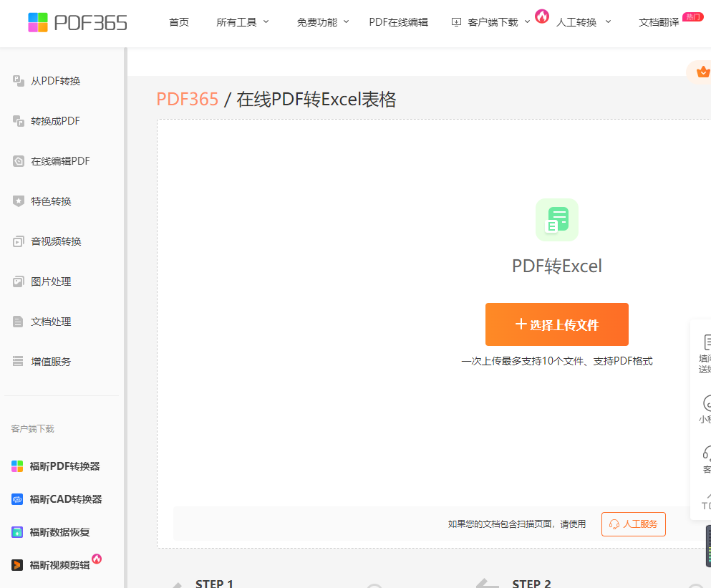Click the 音视频转换 play icon
This screenshot has height=588, width=711.
(18, 241)
